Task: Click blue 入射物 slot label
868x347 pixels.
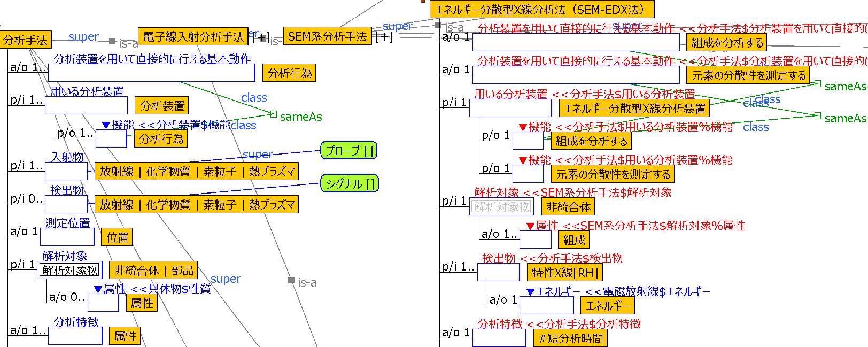Action: pos(67,157)
